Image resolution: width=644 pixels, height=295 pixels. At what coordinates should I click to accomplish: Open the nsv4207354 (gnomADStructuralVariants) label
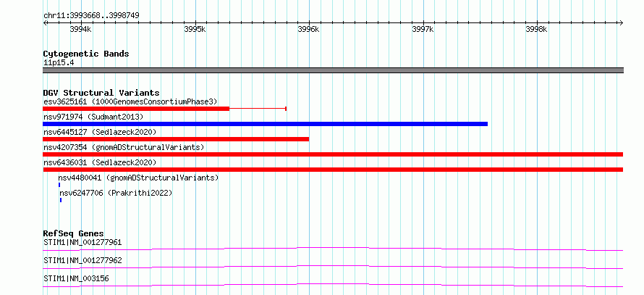pos(124,147)
